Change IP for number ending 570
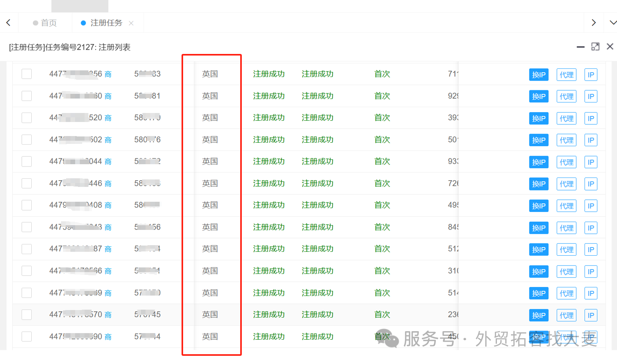Screen dimensions: 617x364 coord(539,315)
